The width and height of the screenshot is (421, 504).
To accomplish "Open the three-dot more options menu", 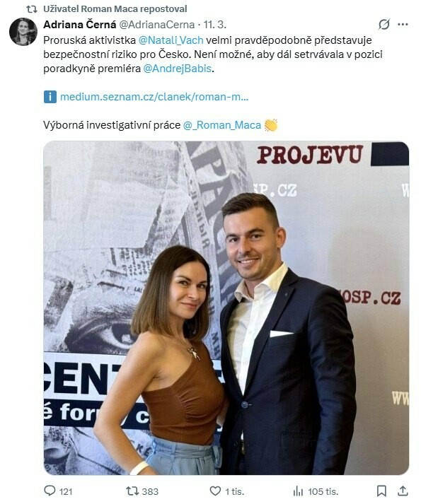I will [x=403, y=25].
